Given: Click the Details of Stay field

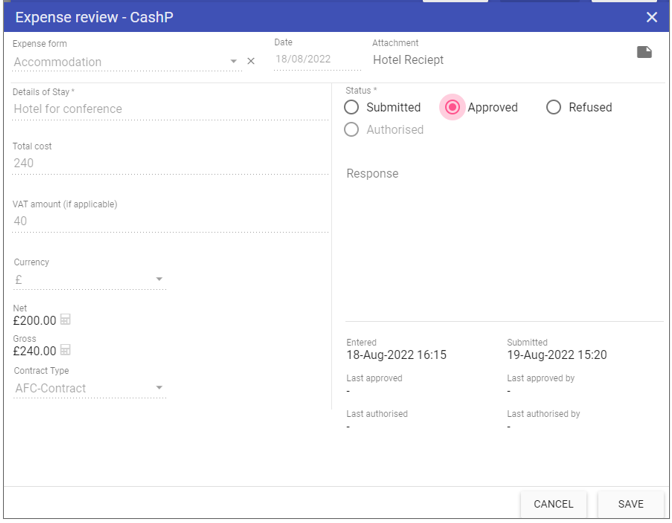Looking at the screenshot, I should coord(170,109).
